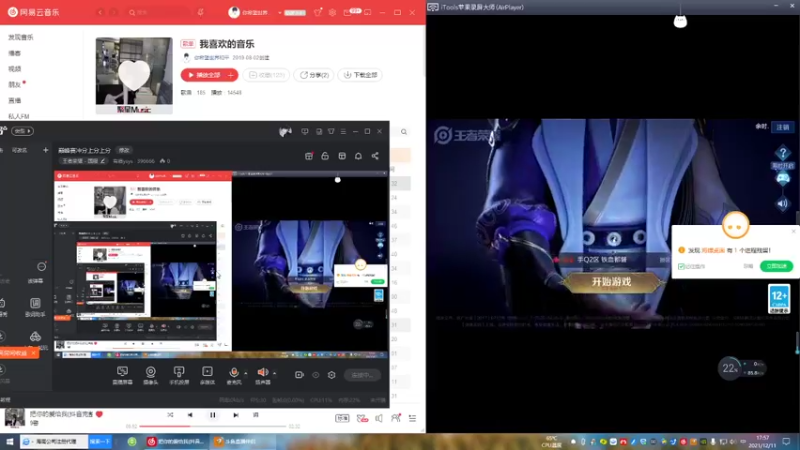
Task: Skip to previous song in NetEase player
Action: [x=190, y=415]
